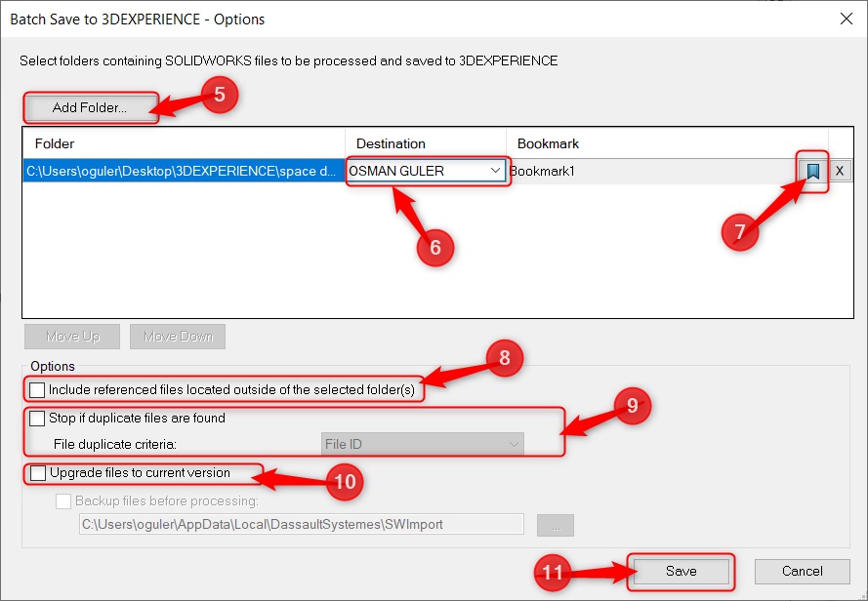Enable Include referenced files outside selected folders
The image size is (868, 601).
(37, 390)
